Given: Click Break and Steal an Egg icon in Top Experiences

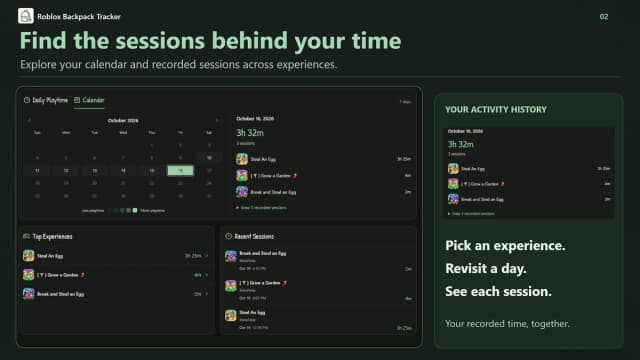Looking at the screenshot, I should coord(29,294).
